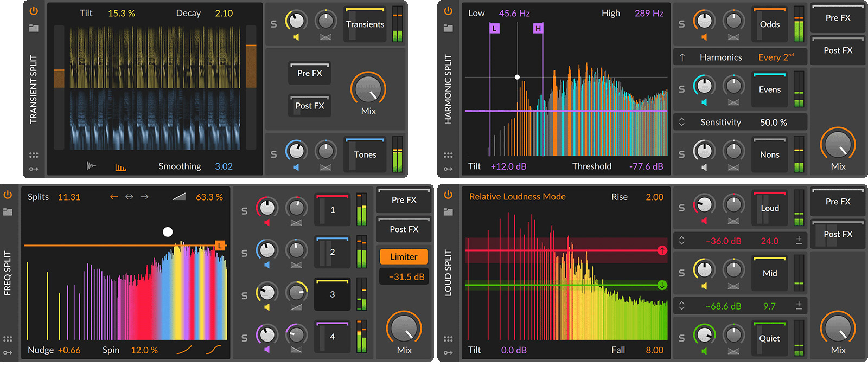Expand the chevrons beside -36.0 dB

682,241
